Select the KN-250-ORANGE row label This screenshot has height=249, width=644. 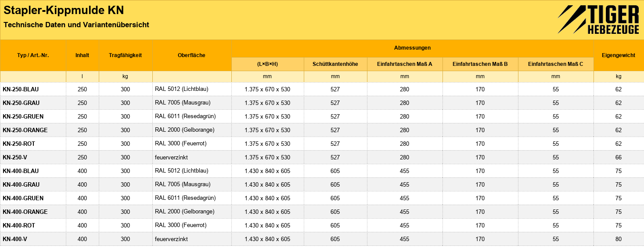coord(25,130)
